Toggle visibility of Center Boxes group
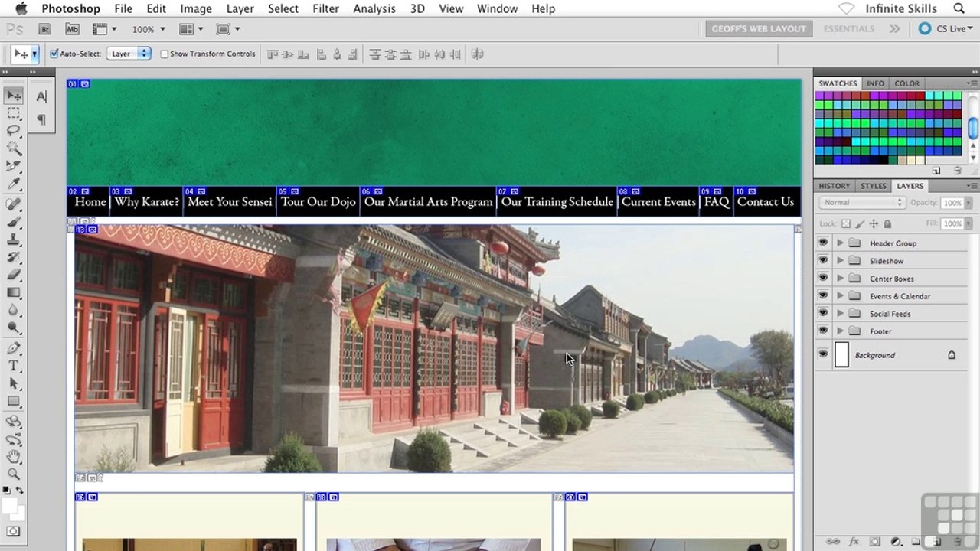This screenshot has height=551, width=980. point(823,279)
